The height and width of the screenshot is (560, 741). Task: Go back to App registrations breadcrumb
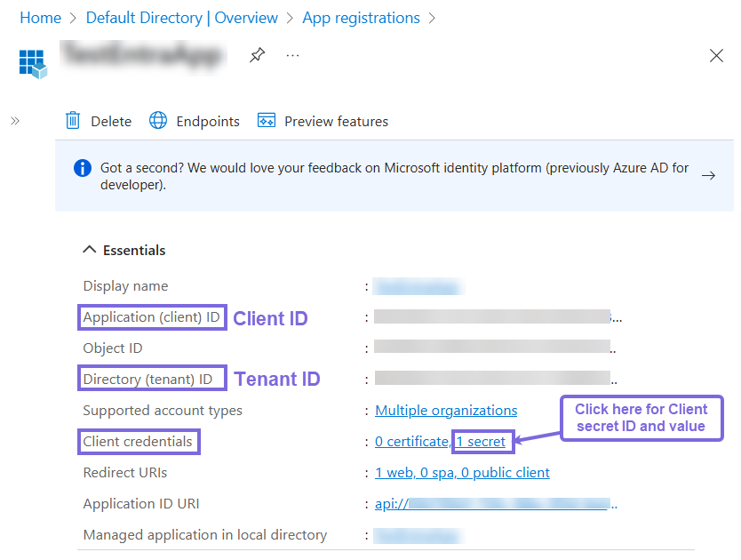click(x=361, y=17)
